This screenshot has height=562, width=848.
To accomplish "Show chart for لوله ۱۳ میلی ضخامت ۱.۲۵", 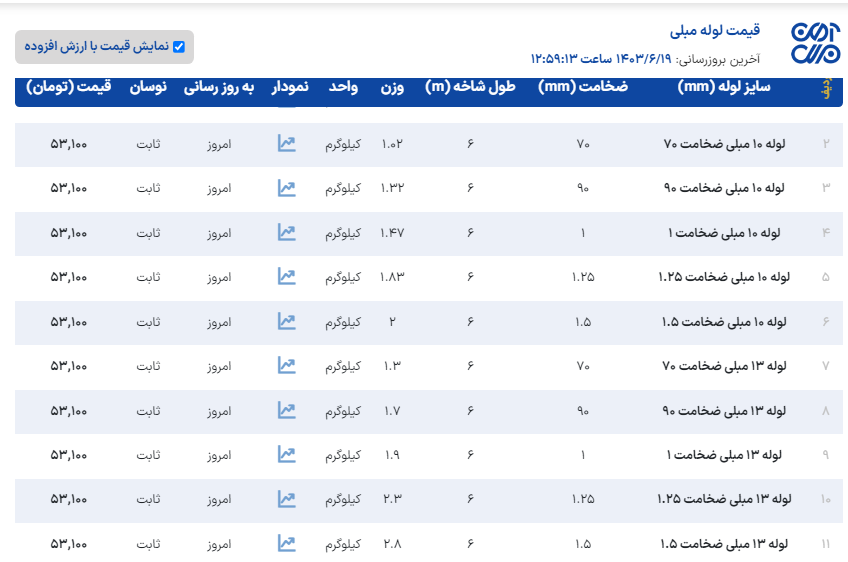I will pos(286,499).
